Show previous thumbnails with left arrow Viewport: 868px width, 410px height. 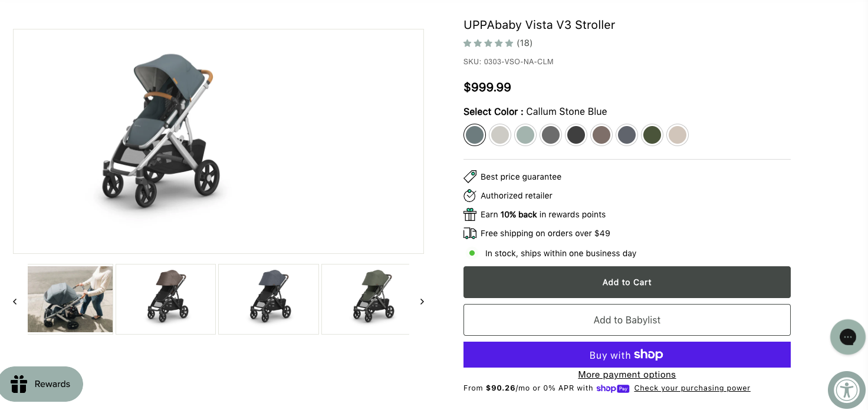(15, 302)
